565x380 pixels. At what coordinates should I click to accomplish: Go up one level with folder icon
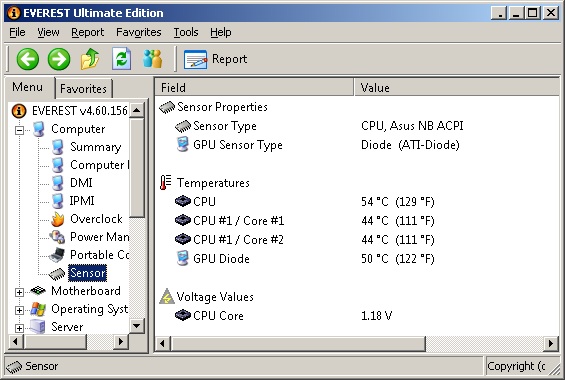[90, 59]
